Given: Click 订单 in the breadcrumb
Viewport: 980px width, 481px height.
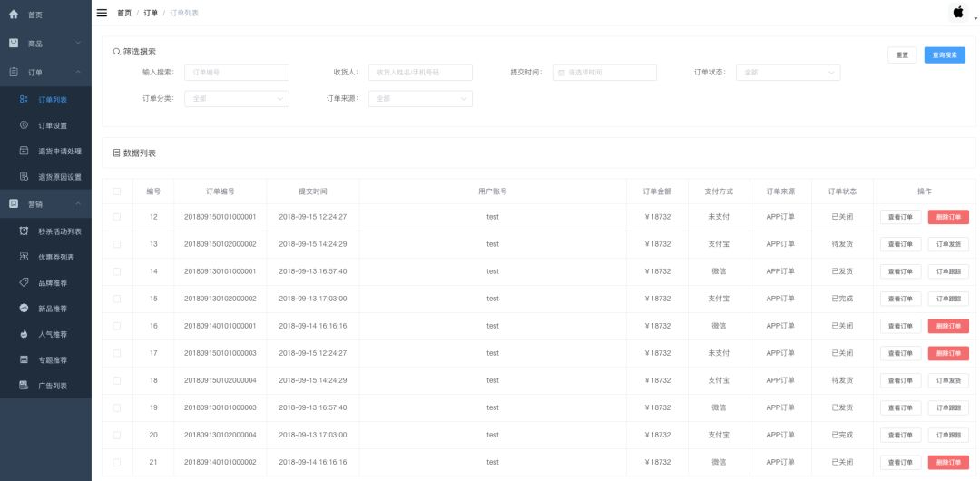Looking at the screenshot, I should click(x=151, y=13).
